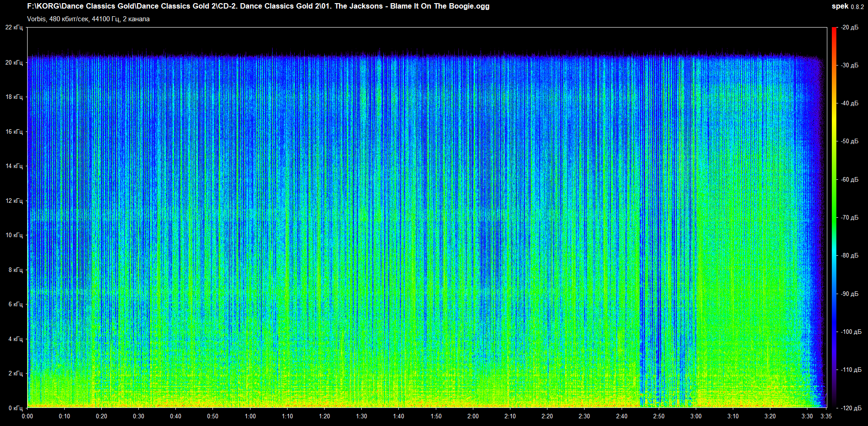Click the 20 кГц frequency label
Image resolution: width=868 pixels, height=426 pixels.
[14, 62]
